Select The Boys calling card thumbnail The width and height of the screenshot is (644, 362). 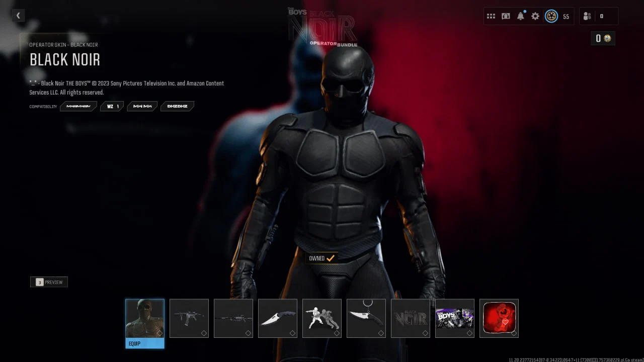coord(455,318)
